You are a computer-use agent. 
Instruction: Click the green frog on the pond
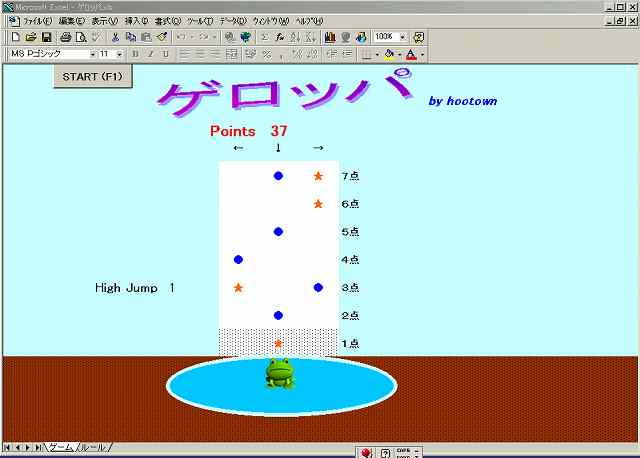(279, 373)
